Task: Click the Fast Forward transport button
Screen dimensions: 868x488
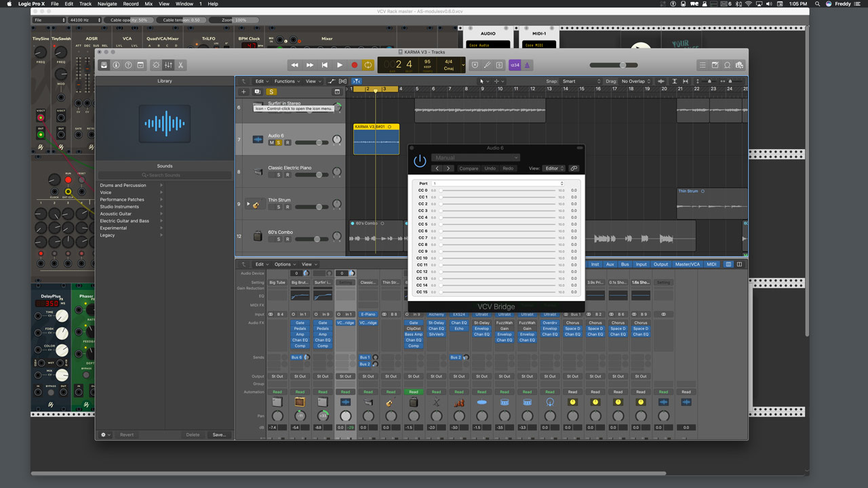Action: pos(310,65)
